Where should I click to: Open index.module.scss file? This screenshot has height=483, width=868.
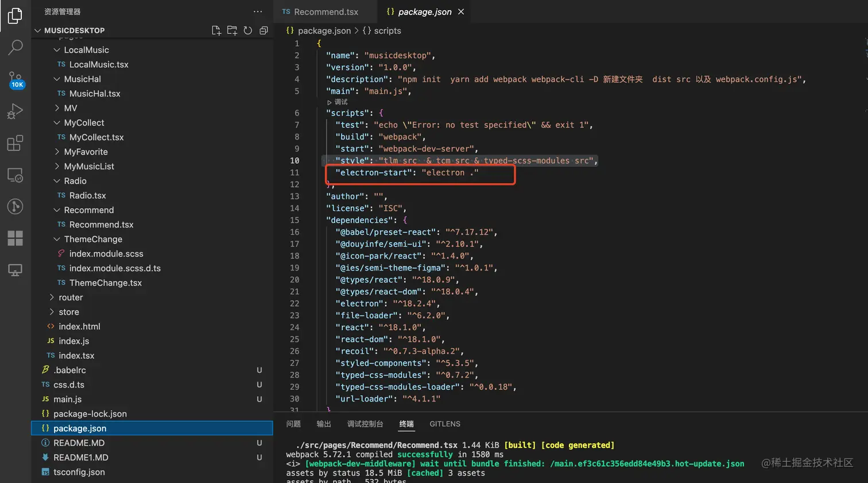click(152, 254)
